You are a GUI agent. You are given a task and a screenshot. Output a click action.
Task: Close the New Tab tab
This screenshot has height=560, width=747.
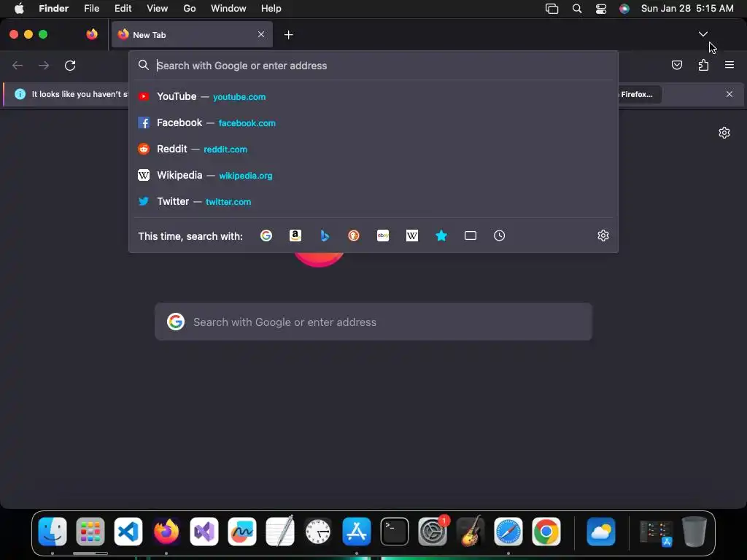coord(261,34)
